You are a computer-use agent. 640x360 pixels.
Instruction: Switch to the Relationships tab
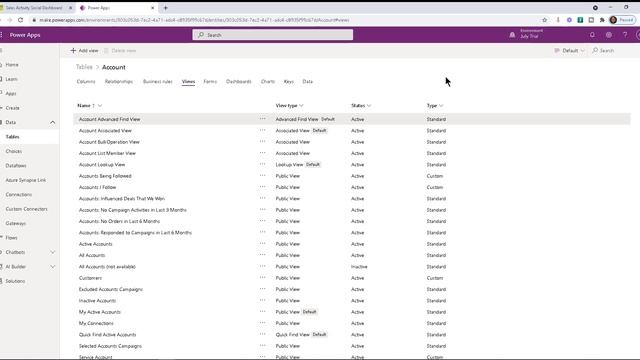click(x=119, y=82)
